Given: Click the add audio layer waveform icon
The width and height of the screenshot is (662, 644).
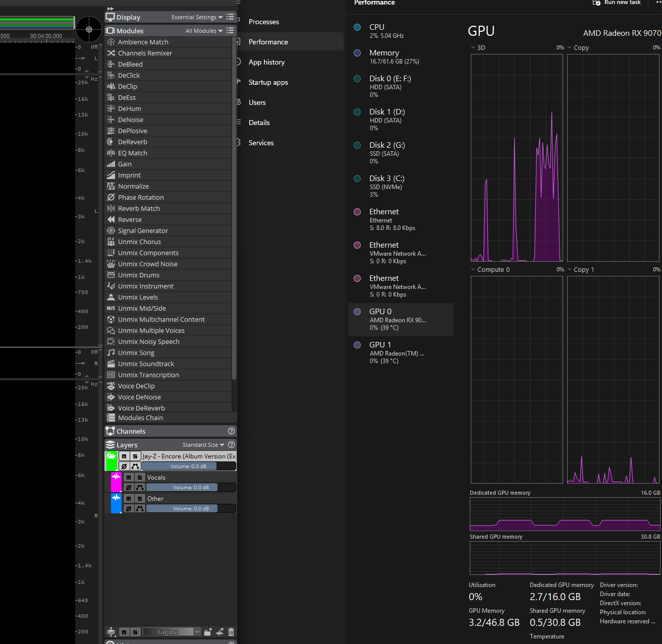Looking at the screenshot, I should (x=219, y=632).
